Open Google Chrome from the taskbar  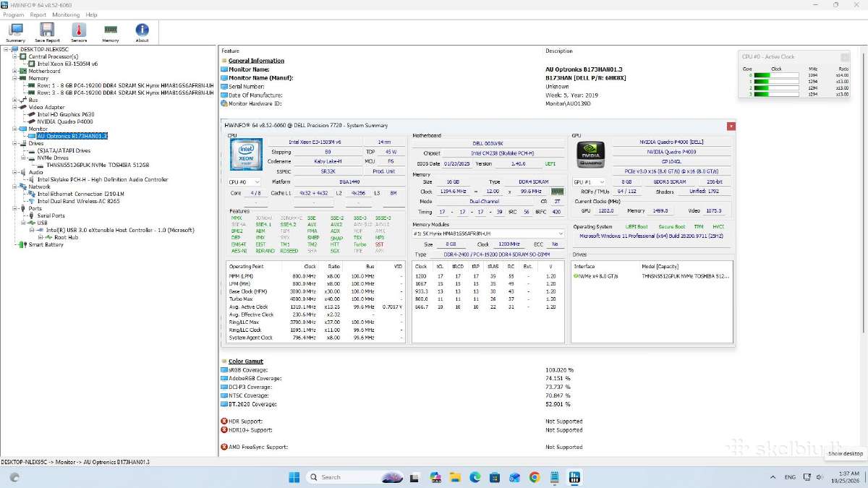pyautogui.click(x=535, y=477)
